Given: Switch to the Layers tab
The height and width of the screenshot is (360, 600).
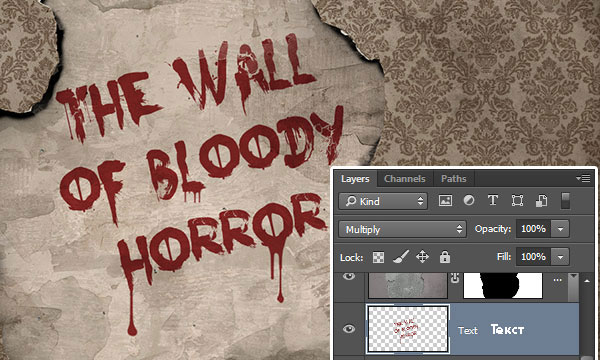Looking at the screenshot, I should pyautogui.click(x=355, y=179).
